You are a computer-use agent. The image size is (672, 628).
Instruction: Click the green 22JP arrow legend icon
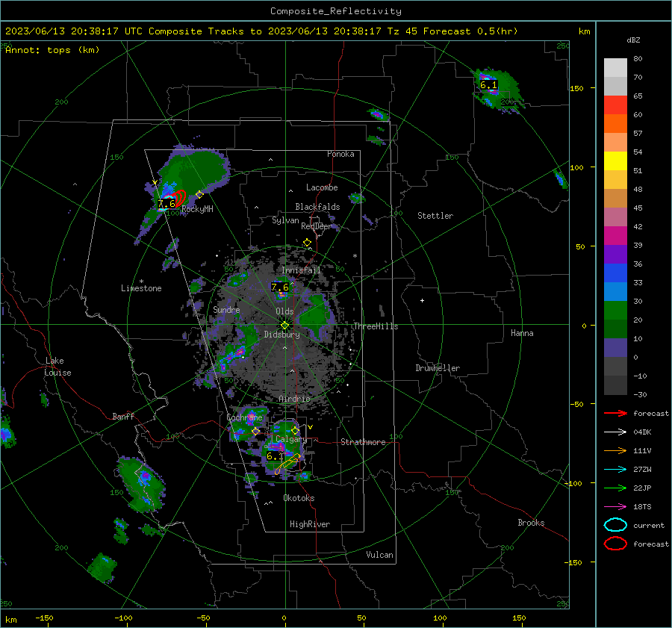pyautogui.click(x=615, y=488)
